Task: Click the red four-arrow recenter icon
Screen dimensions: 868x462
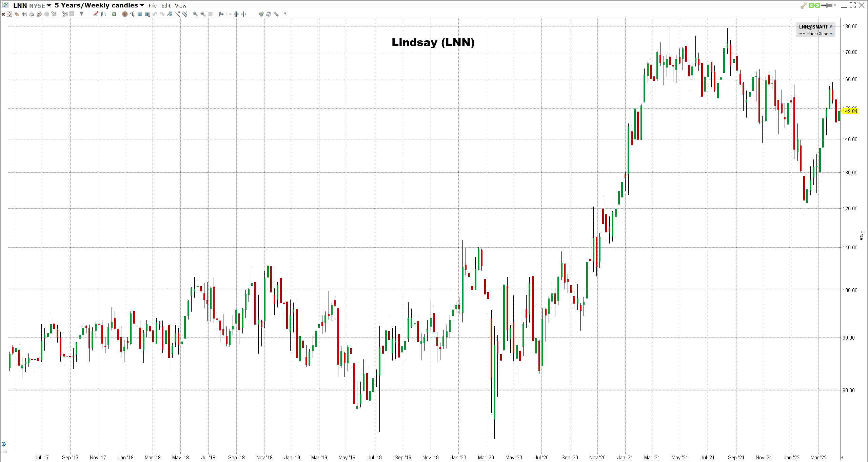Action: [x=9, y=14]
